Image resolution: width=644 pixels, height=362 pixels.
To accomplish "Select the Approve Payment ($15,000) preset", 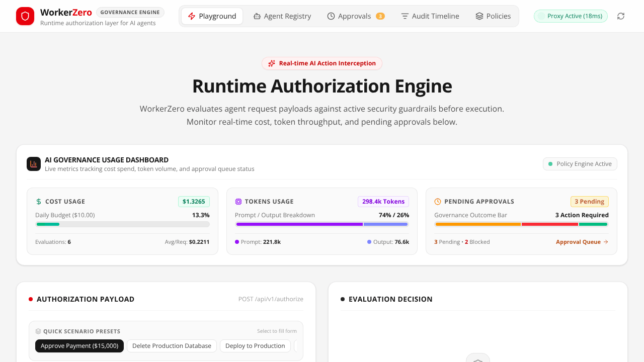I will pyautogui.click(x=79, y=346).
